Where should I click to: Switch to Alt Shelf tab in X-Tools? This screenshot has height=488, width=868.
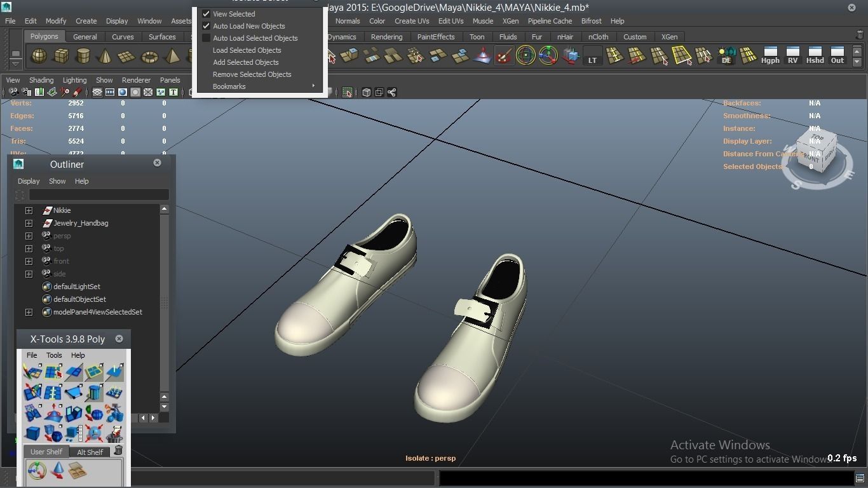[x=90, y=452]
